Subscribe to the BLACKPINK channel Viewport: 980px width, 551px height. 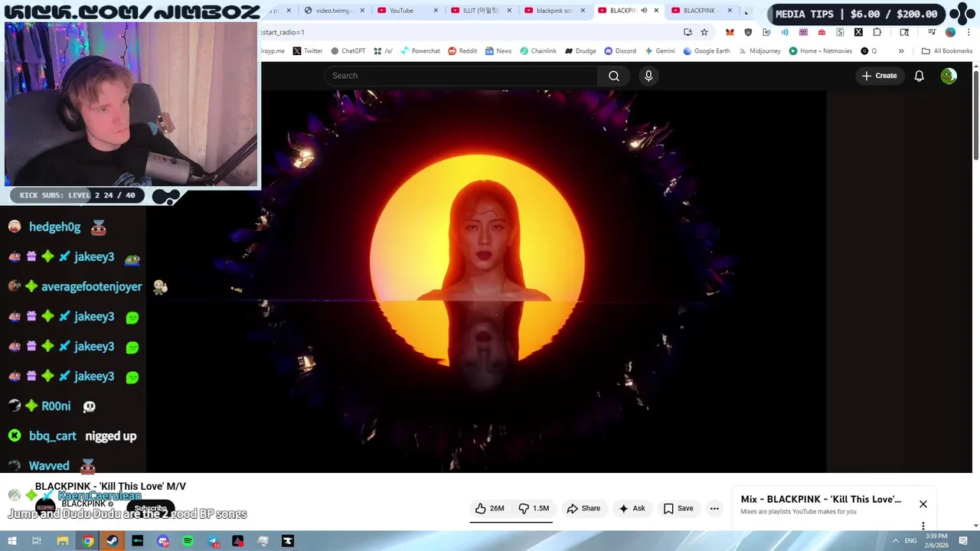[150, 508]
